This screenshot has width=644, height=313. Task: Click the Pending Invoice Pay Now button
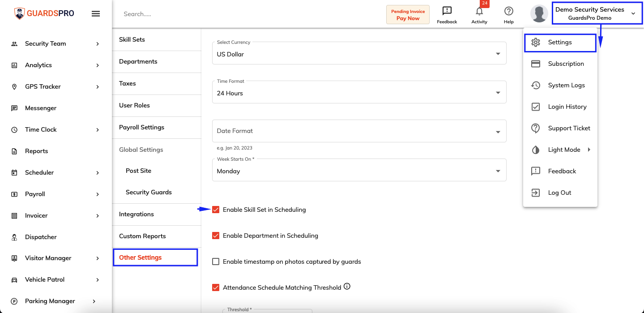pos(408,15)
